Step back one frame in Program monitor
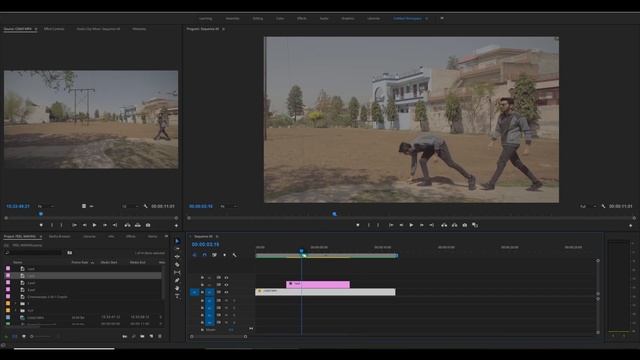Viewport: 640px width, 360px height. tap(401, 225)
